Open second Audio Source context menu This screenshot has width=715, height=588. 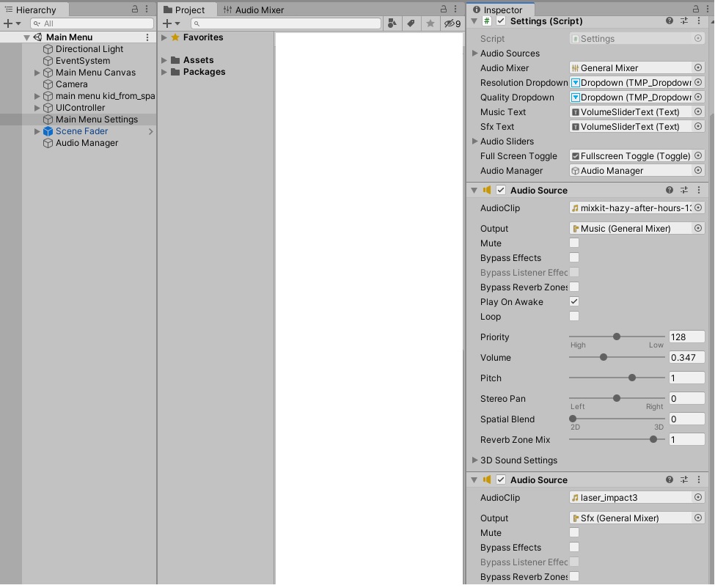[699, 479]
